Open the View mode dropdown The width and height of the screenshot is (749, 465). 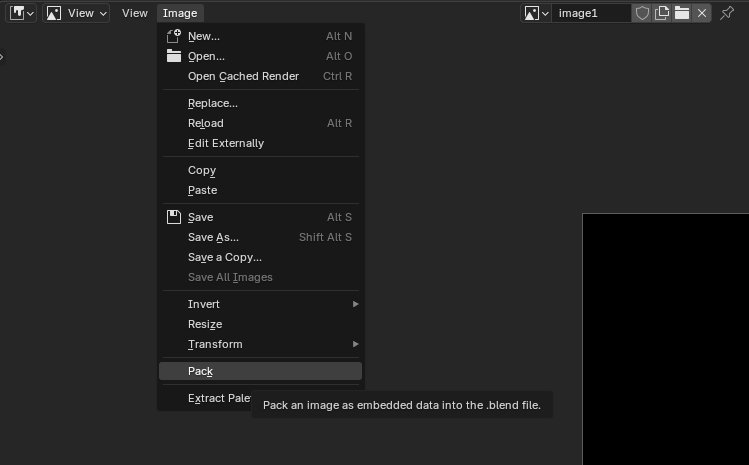pyautogui.click(x=76, y=13)
